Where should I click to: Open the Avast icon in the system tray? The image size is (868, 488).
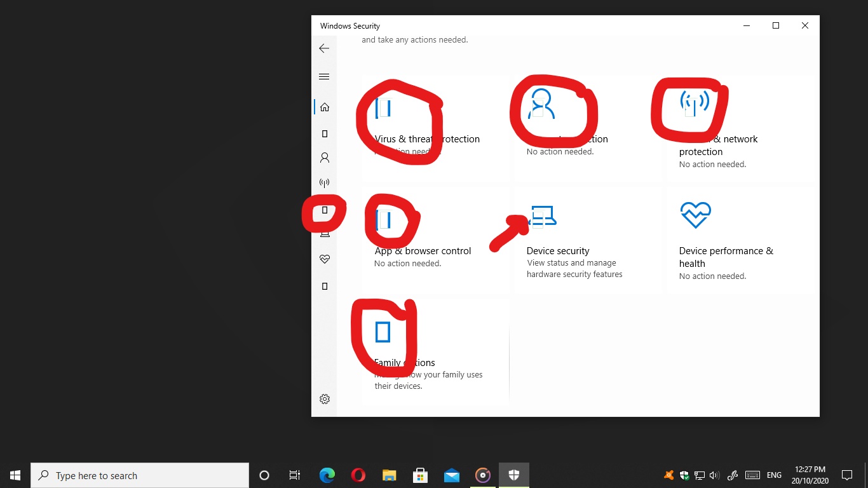click(668, 475)
